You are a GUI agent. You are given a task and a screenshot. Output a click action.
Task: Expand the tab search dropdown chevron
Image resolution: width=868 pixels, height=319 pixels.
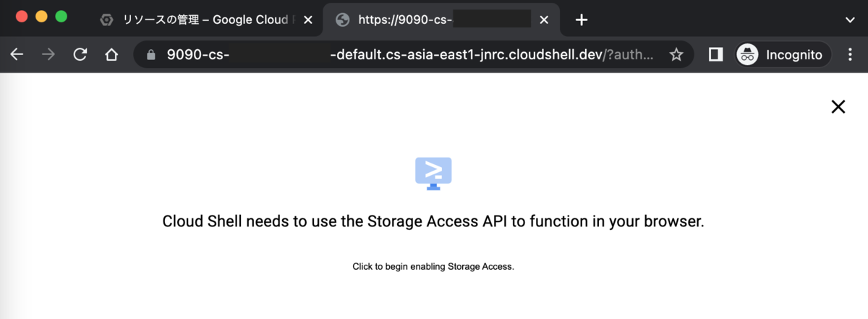click(x=850, y=20)
